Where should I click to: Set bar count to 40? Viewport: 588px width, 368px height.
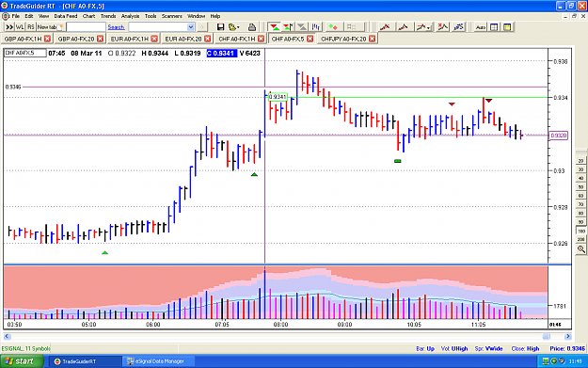(580, 178)
